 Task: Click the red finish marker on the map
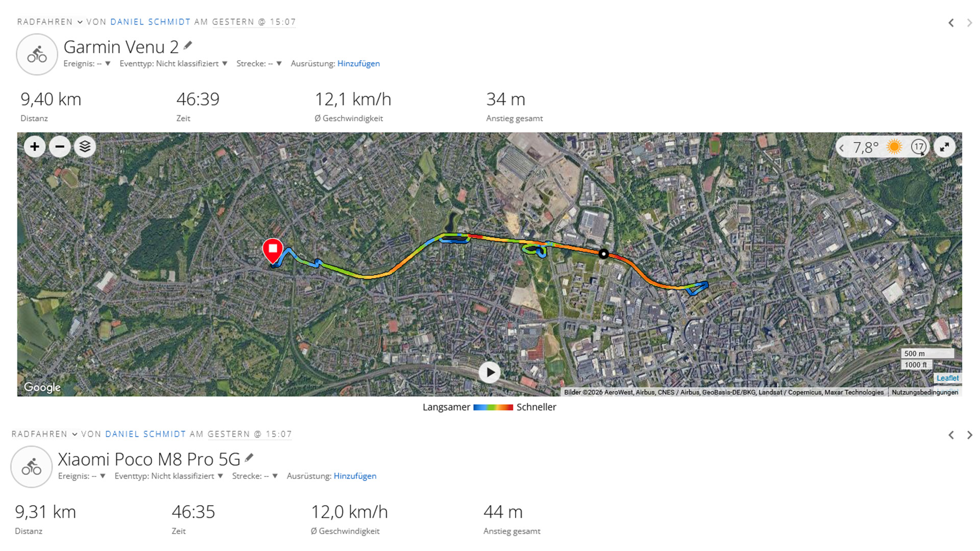pos(273,250)
